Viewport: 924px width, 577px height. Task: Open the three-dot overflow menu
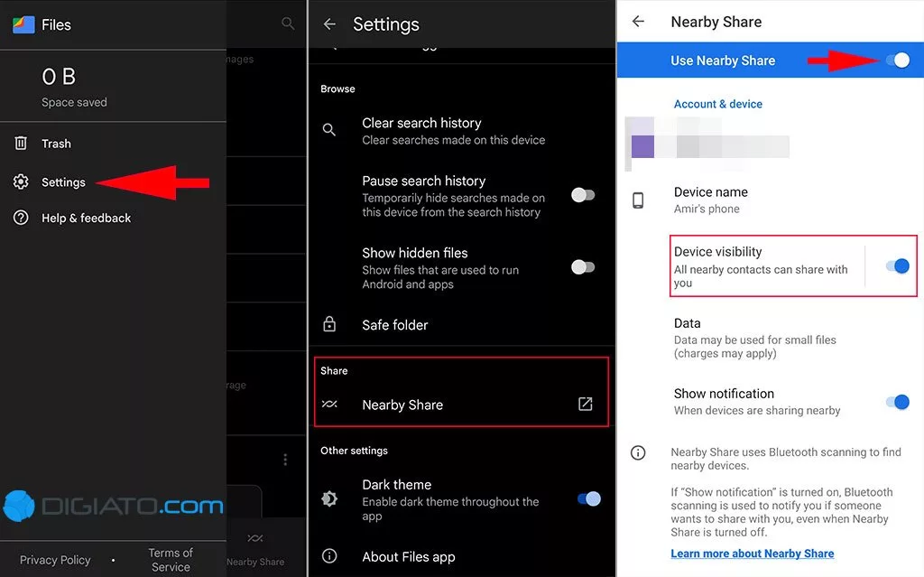285,460
